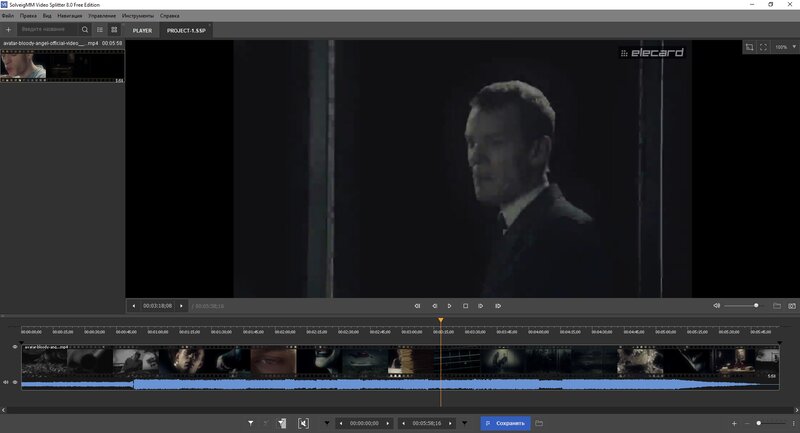
Task: Mute the player audio with speaker icon
Action: pos(717,305)
